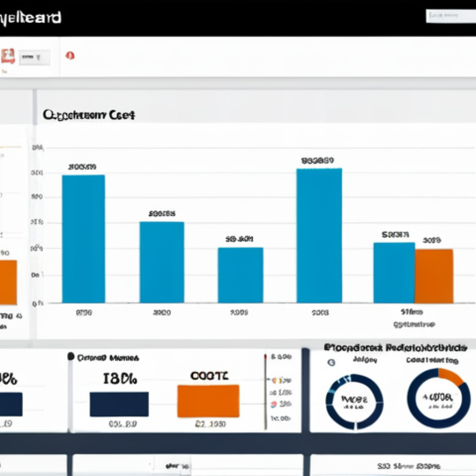Click the small red circular icon in toolbar
Viewport: 476px width, 476px height.
tap(70, 56)
